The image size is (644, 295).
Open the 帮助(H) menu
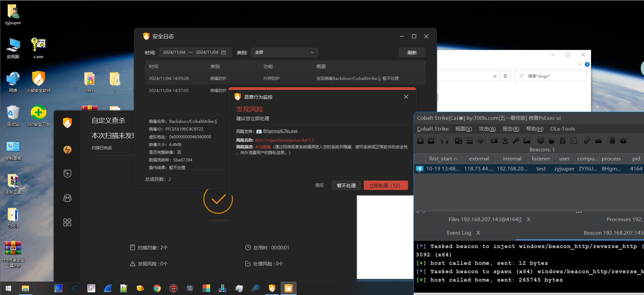(x=535, y=129)
